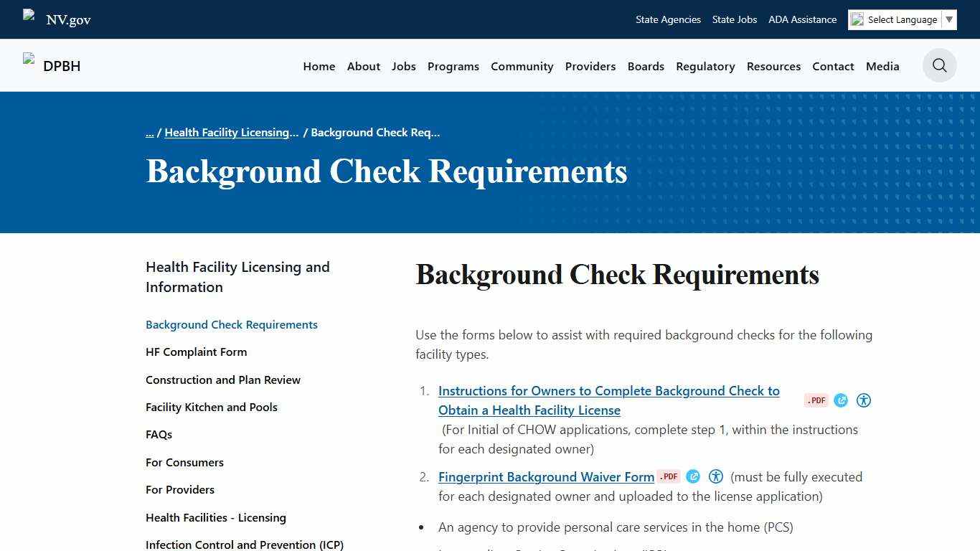
Task: Open the ADA Assistance link
Action: [802, 19]
